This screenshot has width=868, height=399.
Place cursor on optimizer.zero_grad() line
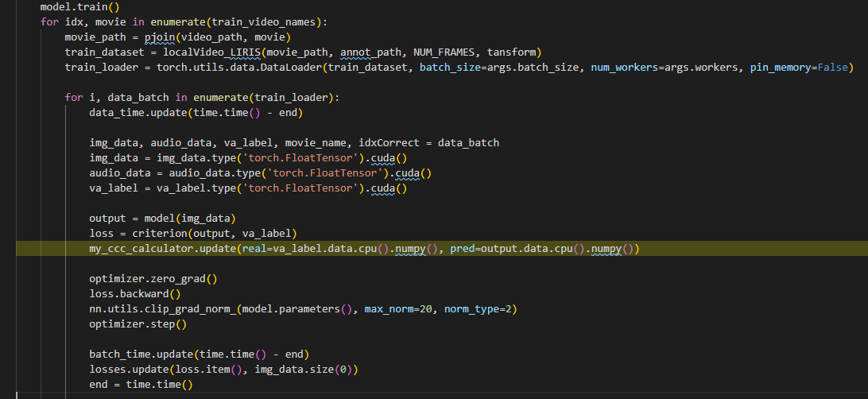pyautogui.click(x=153, y=279)
